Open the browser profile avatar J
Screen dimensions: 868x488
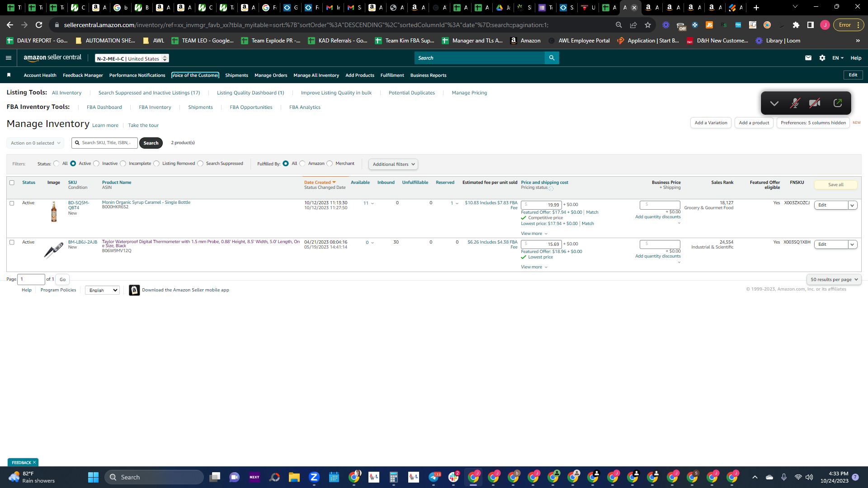pyautogui.click(x=825, y=25)
